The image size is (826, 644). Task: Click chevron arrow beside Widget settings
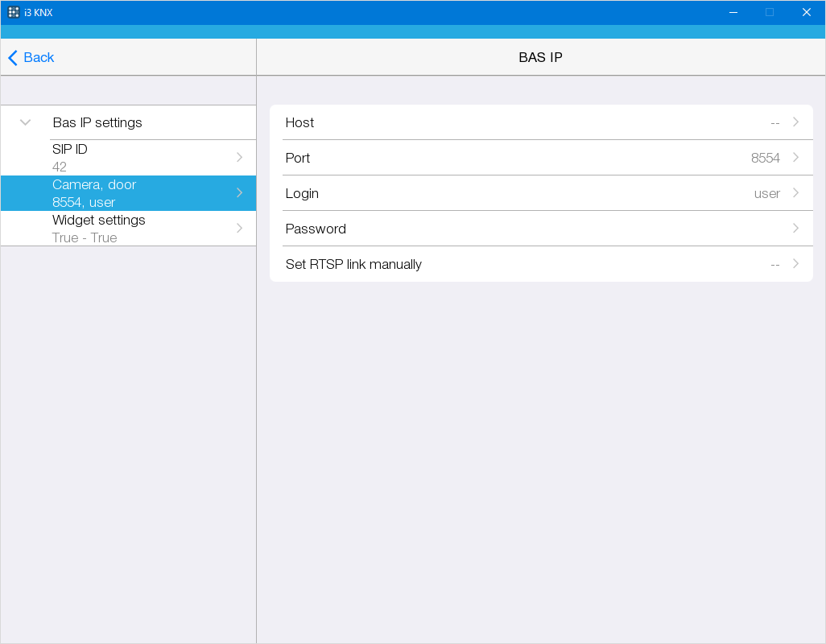coord(239,229)
